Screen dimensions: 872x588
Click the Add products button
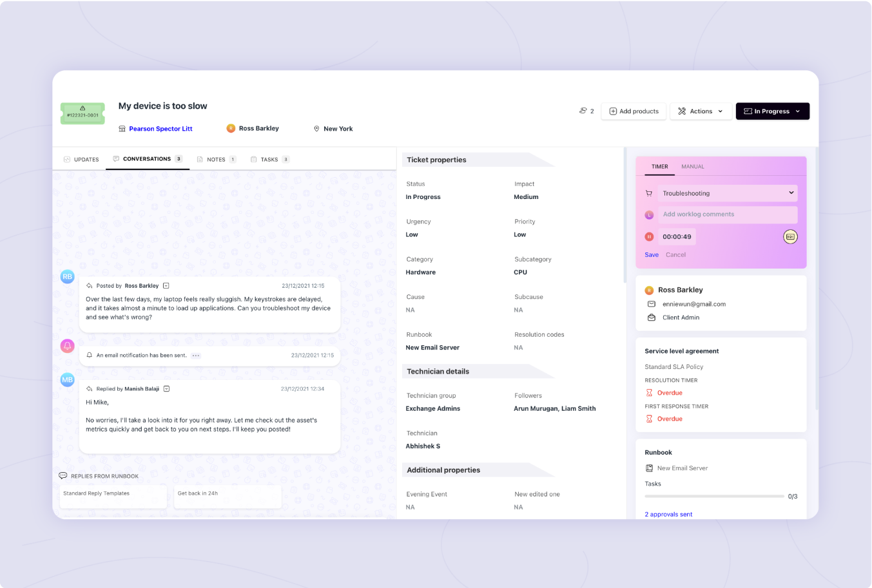634,111
